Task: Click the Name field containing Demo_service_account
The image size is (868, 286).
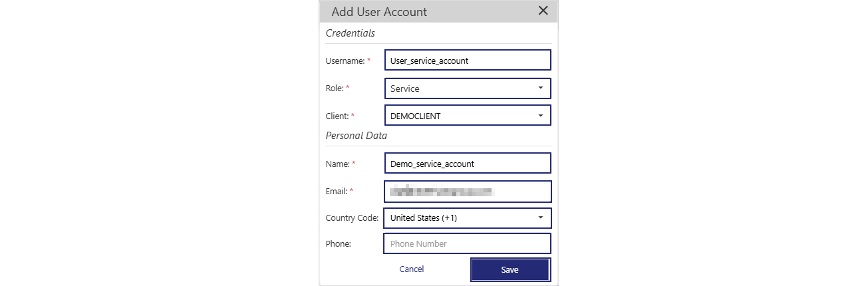Action: (x=467, y=164)
